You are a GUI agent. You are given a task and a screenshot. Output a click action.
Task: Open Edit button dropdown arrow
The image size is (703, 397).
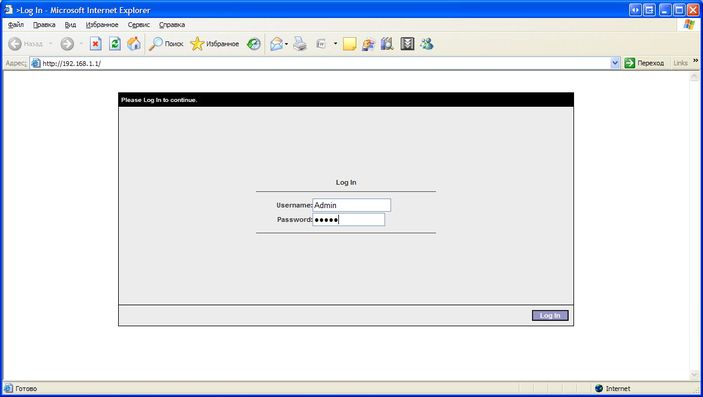tap(335, 44)
